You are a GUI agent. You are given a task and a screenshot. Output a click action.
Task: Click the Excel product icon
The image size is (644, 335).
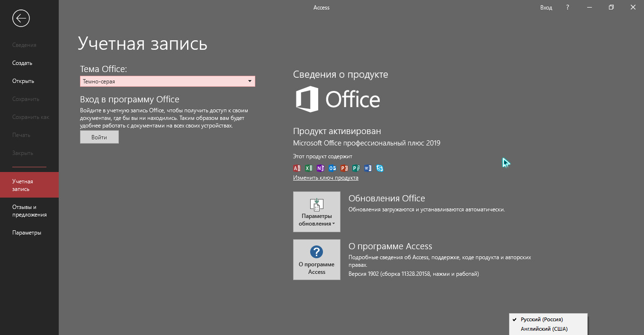click(309, 168)
